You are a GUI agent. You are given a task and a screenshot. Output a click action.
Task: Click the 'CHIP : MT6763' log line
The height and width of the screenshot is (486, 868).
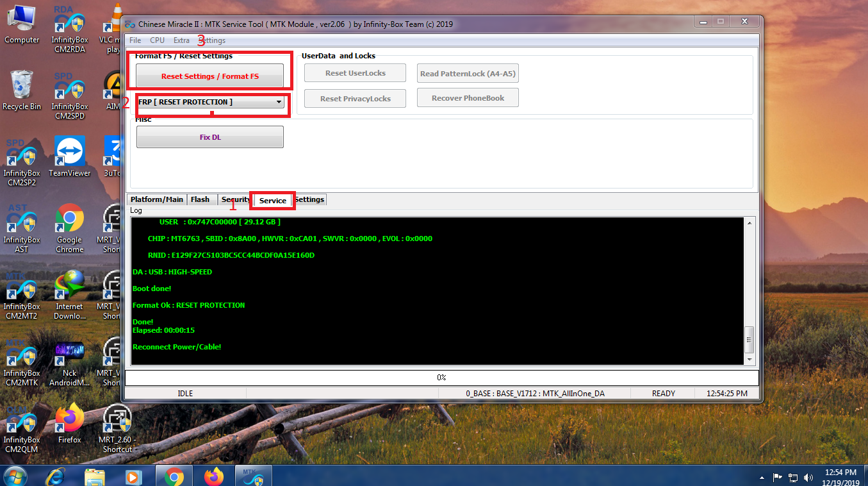click(x=290, y=239)
